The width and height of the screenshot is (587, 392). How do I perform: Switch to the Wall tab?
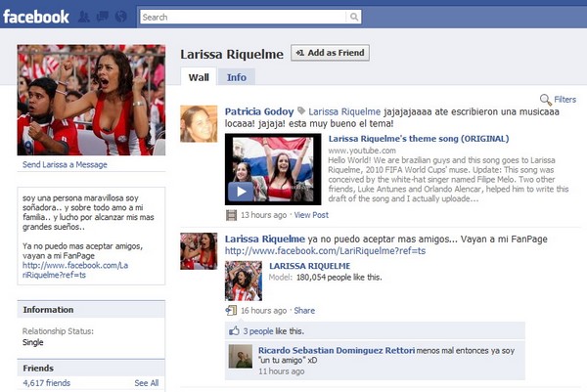coord(199,77)
